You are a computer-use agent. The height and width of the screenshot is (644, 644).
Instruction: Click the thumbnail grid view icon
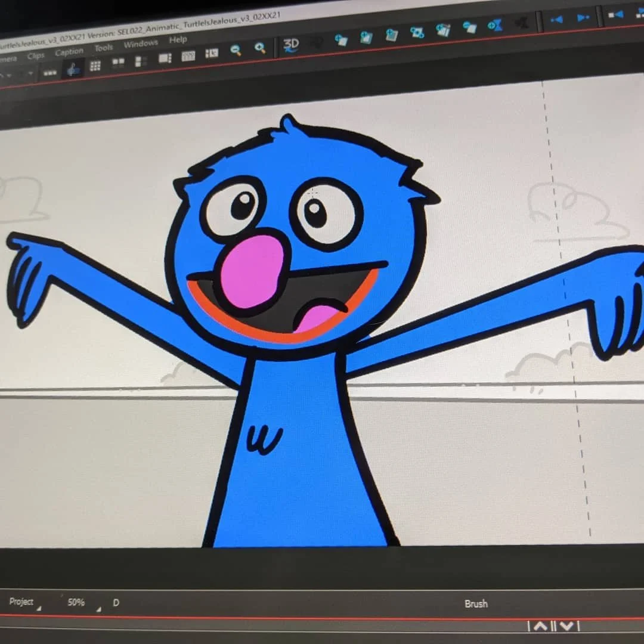[x=95, y=64]
